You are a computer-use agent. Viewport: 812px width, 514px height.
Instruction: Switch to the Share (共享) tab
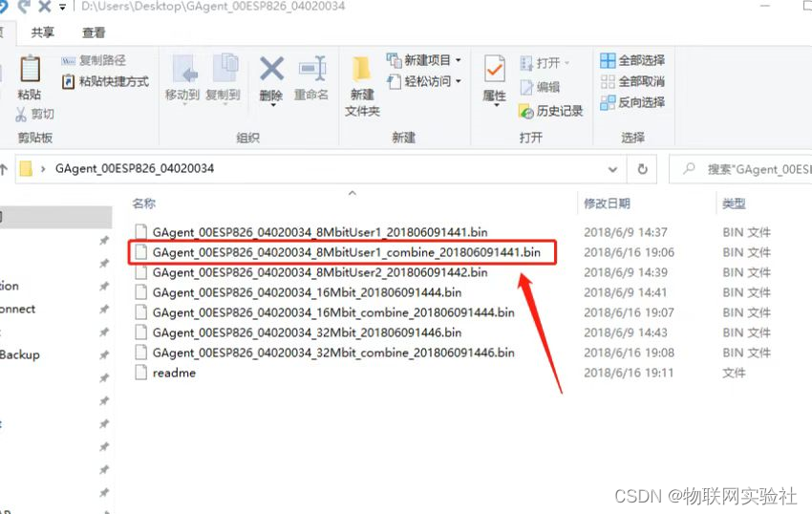pos(42,32)
